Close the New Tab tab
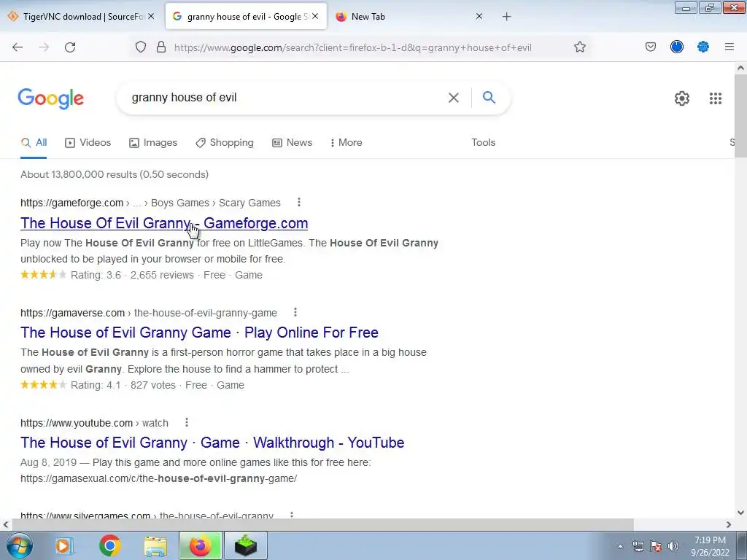The height and width of the screenshot is (560, 747). 479,17
